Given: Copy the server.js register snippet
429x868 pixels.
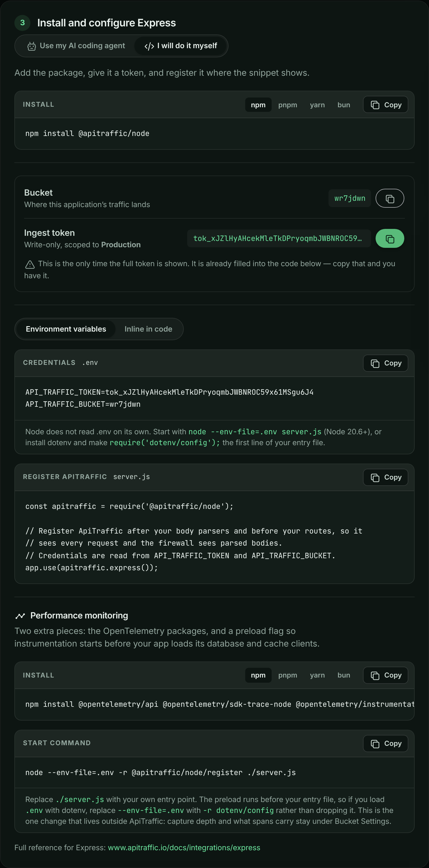Looking at the screenshot, I should tap(385, 478).
